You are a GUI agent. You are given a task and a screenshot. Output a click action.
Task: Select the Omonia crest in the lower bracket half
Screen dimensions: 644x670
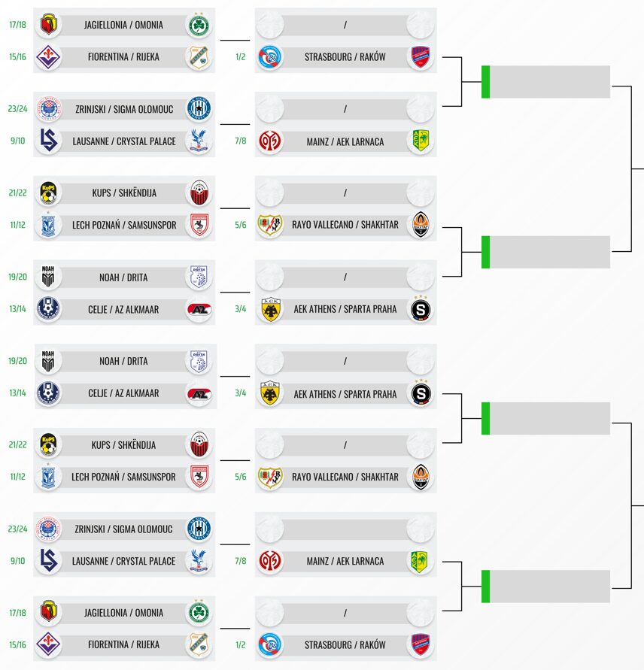tap(199, 613)
